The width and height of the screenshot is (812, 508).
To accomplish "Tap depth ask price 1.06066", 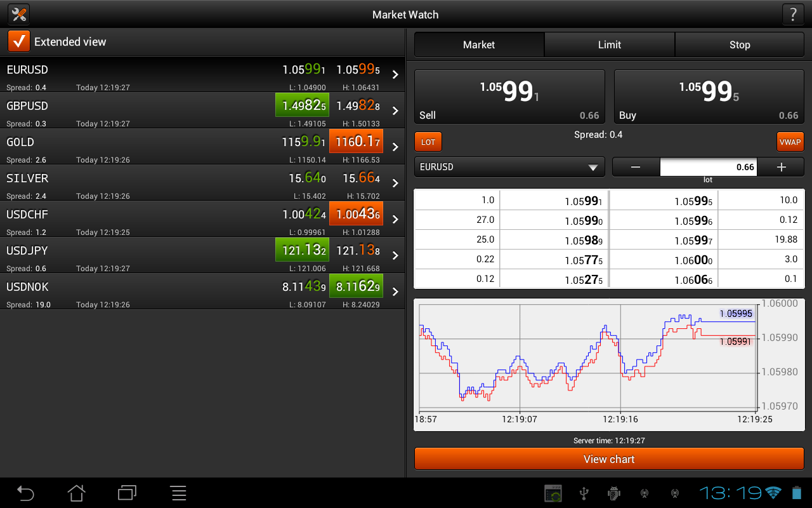I will click(x=693, y=280).
